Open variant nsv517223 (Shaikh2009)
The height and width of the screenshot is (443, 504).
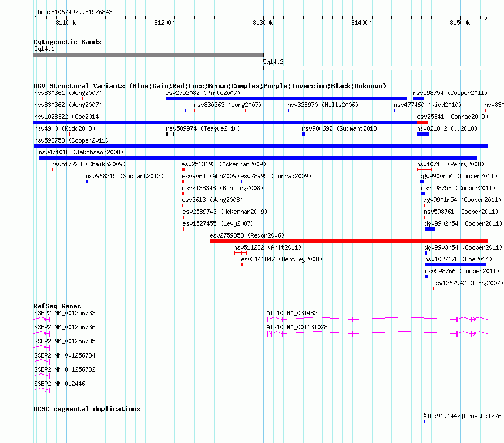pyautogui.click(x=88, y=164)
